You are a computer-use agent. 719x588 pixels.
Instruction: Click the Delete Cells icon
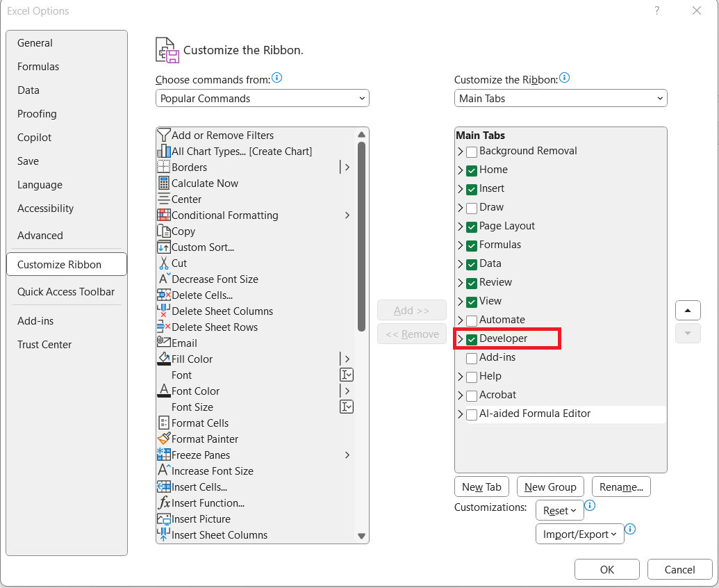coord(164,295)
